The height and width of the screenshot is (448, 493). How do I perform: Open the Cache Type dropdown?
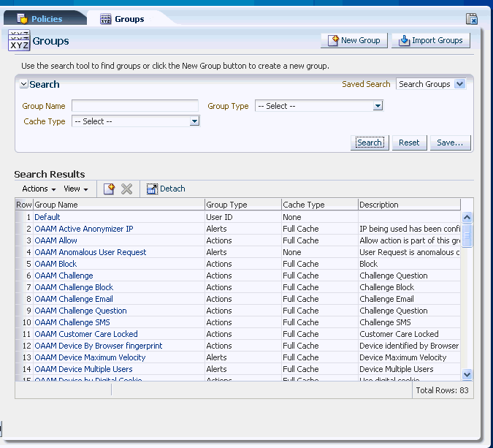point(194,121)
